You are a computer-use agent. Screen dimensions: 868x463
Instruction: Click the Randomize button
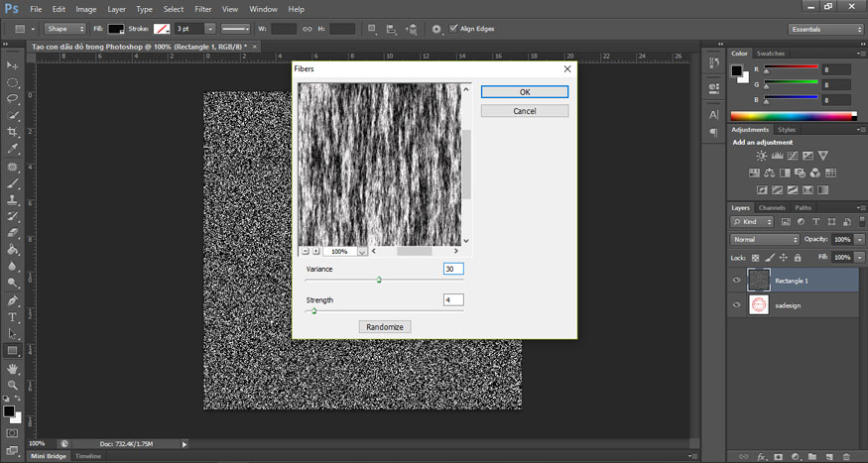(385, 327)
